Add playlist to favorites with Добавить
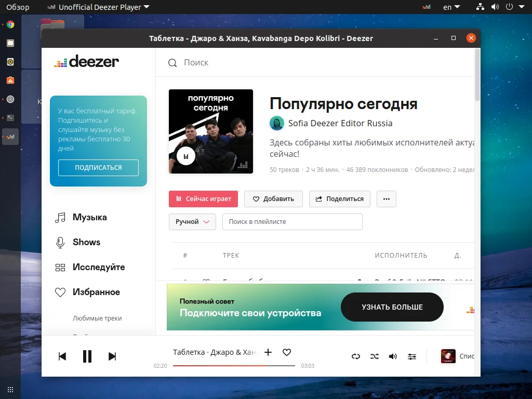Image resolution: width=532 pixels, height=399 pixels. click(x=273, y=199)
